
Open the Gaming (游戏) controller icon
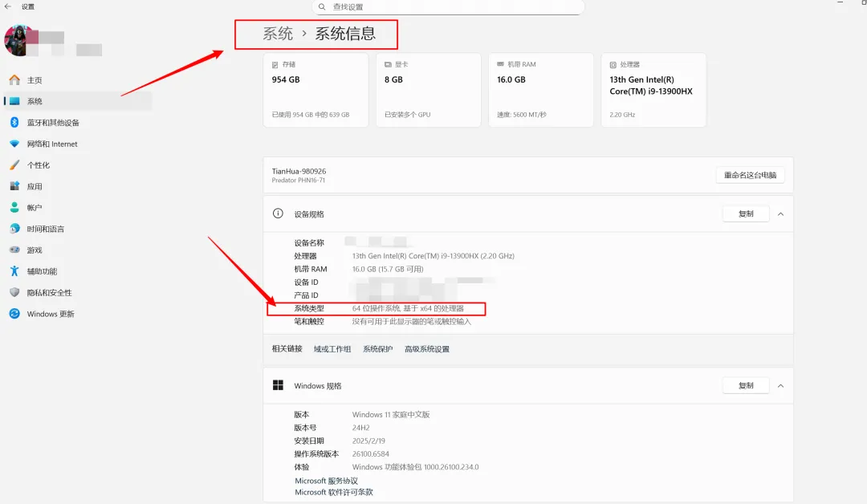pyautogui.click(x=14, y=250)
